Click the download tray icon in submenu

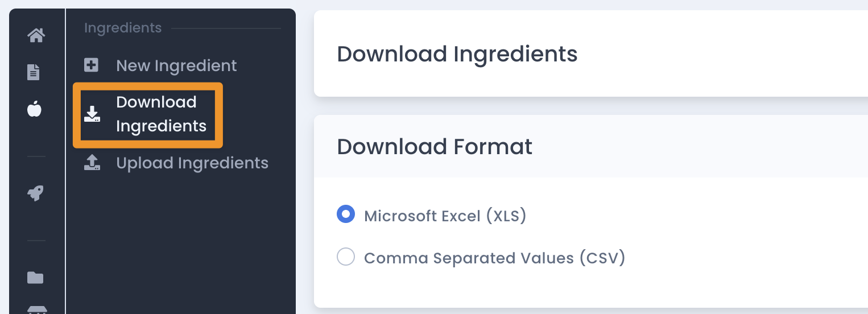(92, 114)
